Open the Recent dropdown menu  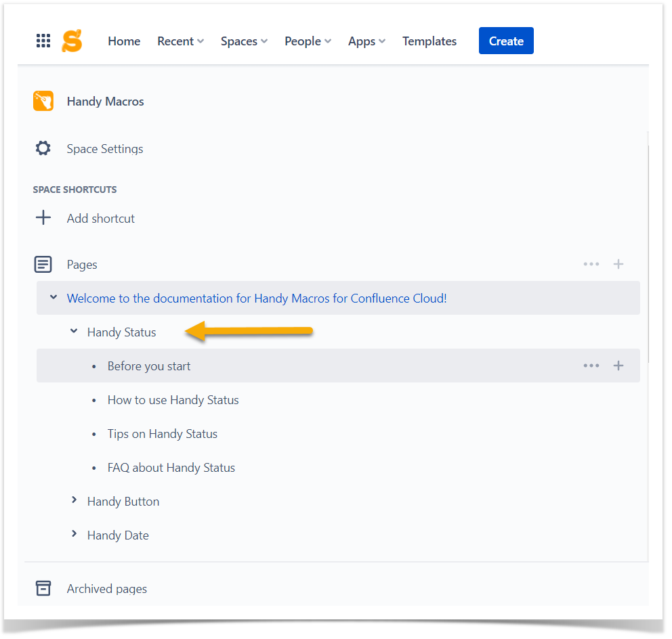click(180, 41)
